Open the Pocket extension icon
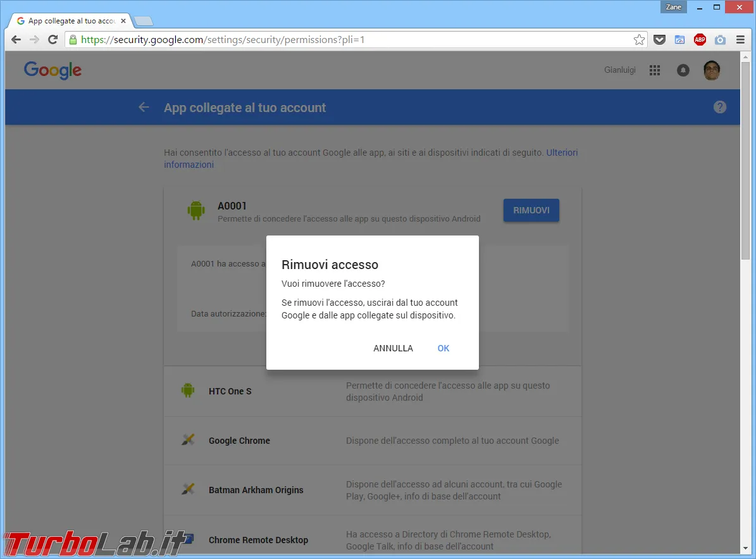The image size is (756, 559). [660, 39]
